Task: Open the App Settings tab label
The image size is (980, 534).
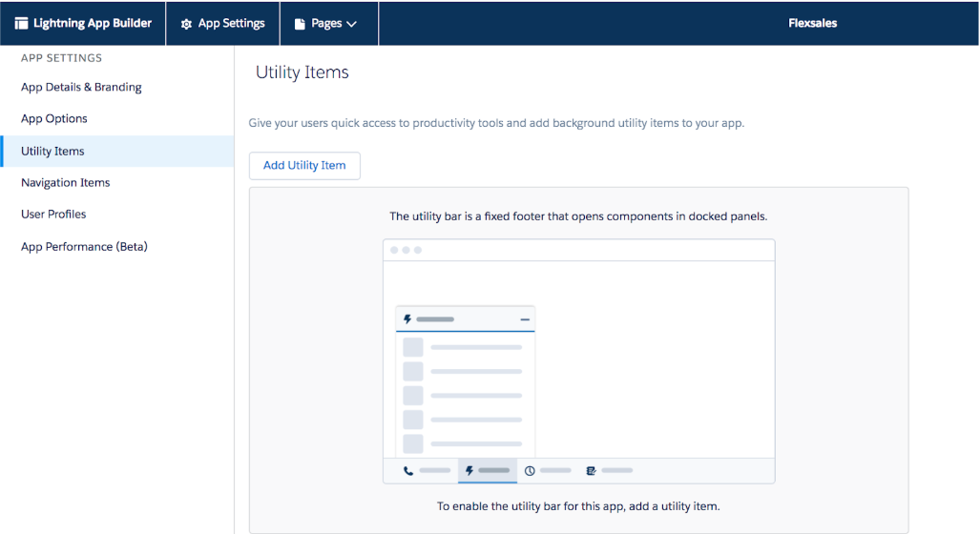Action: 231,24
